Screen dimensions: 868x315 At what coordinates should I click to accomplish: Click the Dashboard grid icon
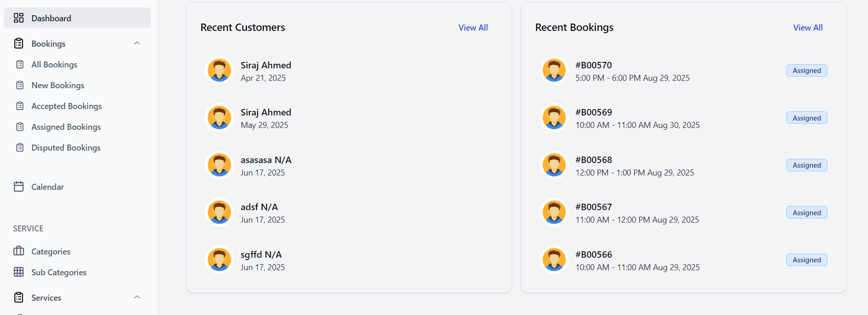tap(18, 18)
